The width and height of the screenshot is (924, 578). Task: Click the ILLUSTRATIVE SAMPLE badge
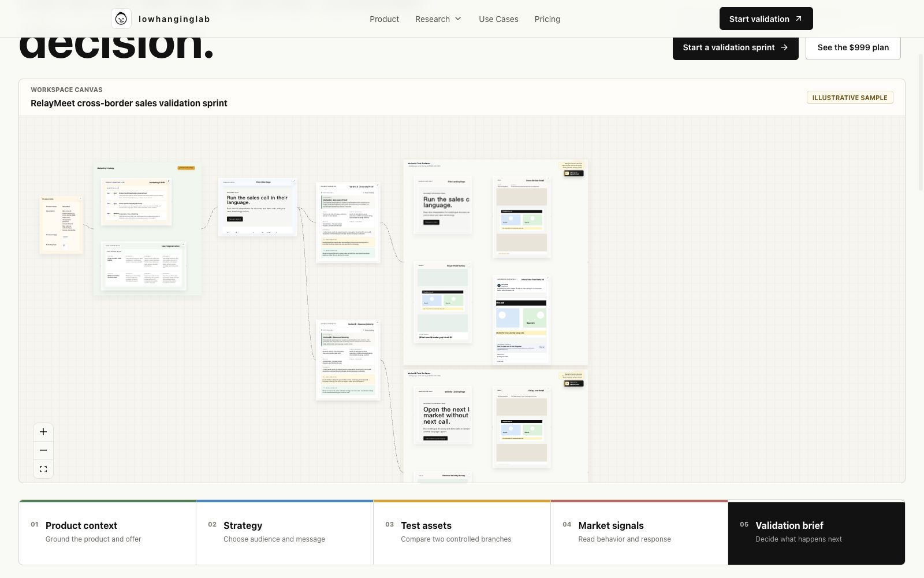(x=850, y=98)
